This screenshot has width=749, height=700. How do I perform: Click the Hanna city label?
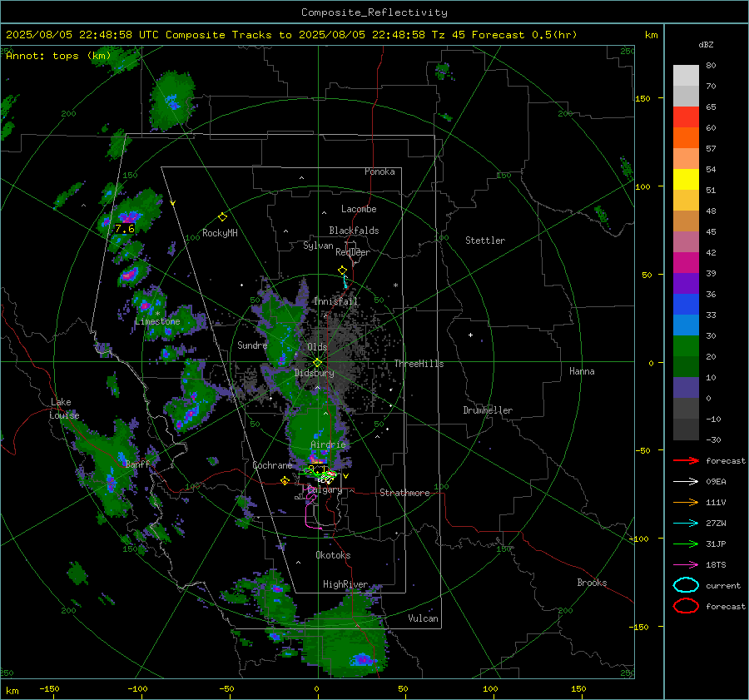pyautogui.click(x=582, y=371)
